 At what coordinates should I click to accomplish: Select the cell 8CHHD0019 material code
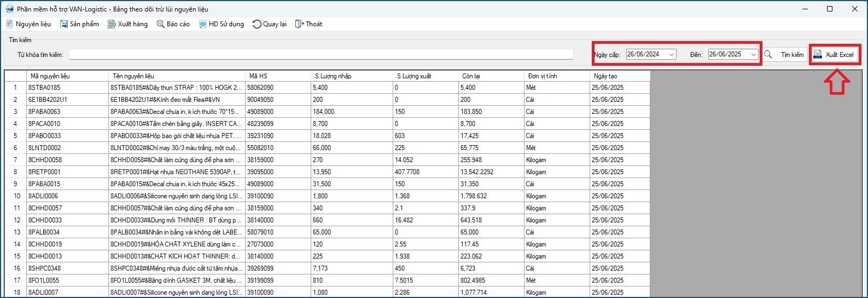68,244
